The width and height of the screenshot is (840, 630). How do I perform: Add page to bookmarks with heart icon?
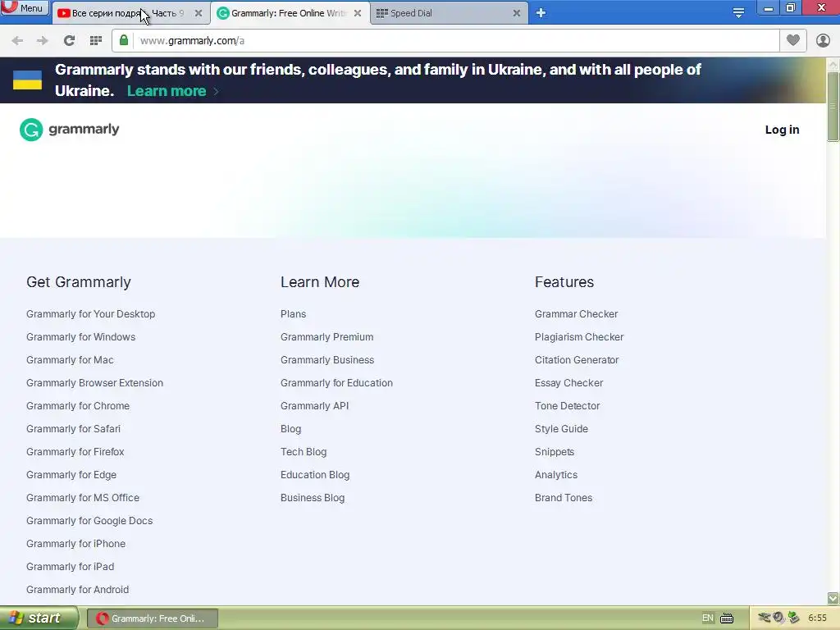(x=793, y=40)
